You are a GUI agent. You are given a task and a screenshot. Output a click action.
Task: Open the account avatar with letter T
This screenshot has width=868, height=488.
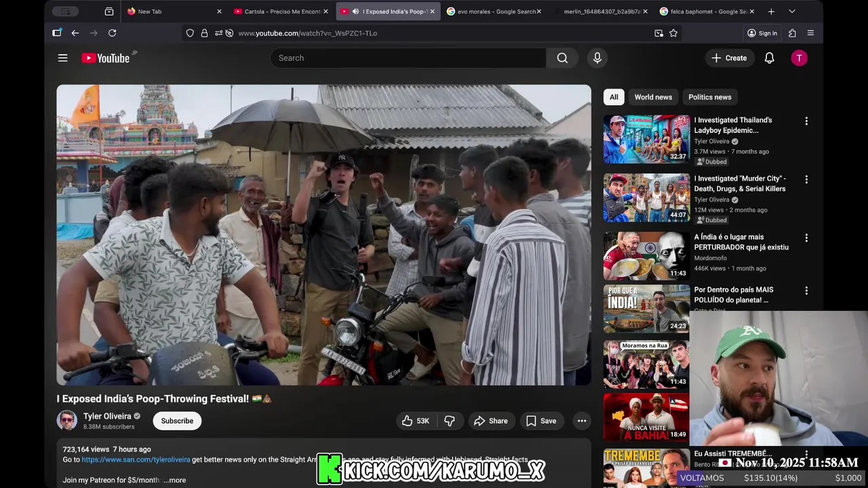tap(799, 58)
